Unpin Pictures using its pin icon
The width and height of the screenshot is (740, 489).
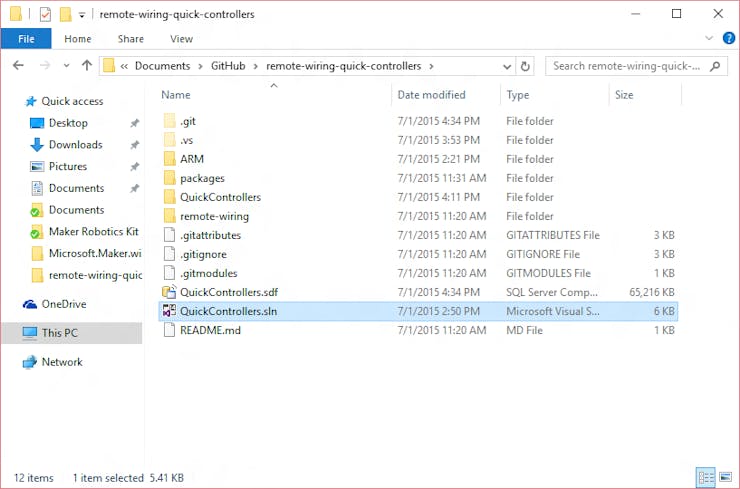click(135, 167)
